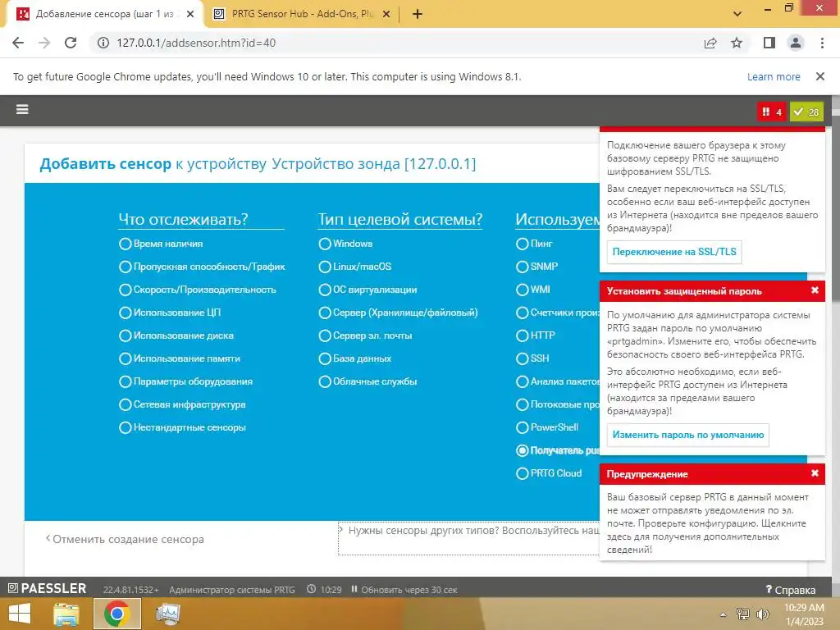The width and height of the screenshot is (840, 630).
Task: Open 'Learn more' Chrome update link
Action: (774, 76)
